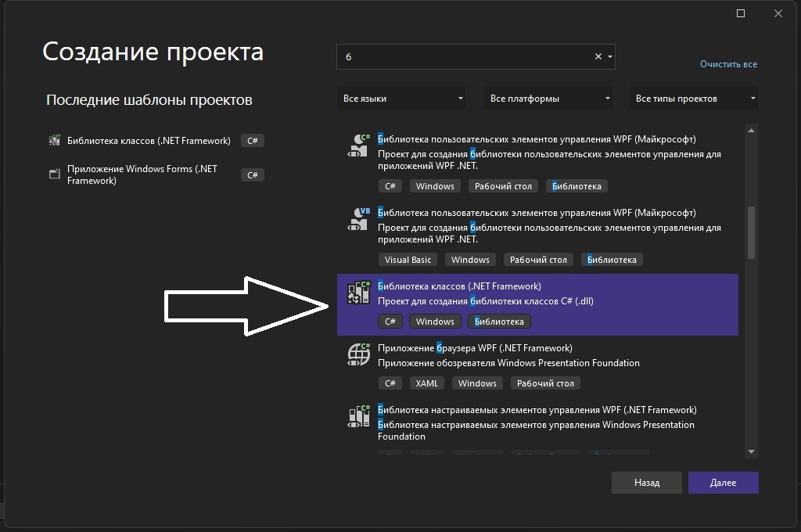Click Windows tag under Библиотека классов (.NET Framework)
Viewport: 801px width, 532px height.
tap(435, 322)
